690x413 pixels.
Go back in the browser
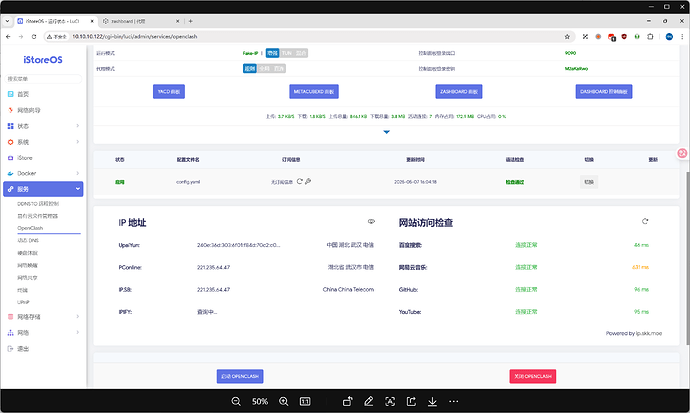(x=8, y=37)
